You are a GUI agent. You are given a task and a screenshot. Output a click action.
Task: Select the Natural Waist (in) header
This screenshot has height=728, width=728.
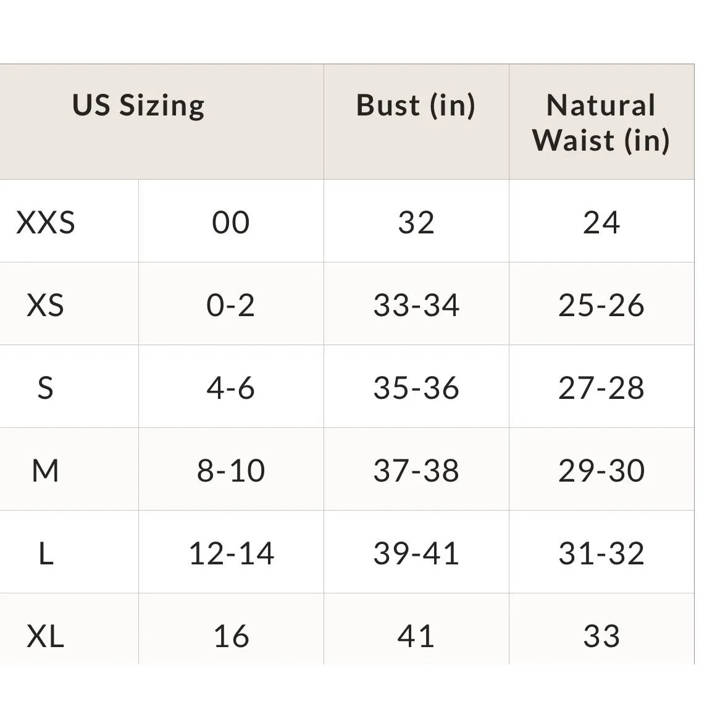tap(601, 123)
